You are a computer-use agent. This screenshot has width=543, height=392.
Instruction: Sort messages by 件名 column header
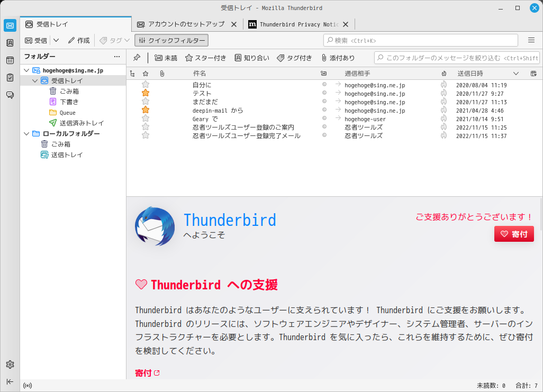coord(200,74)
